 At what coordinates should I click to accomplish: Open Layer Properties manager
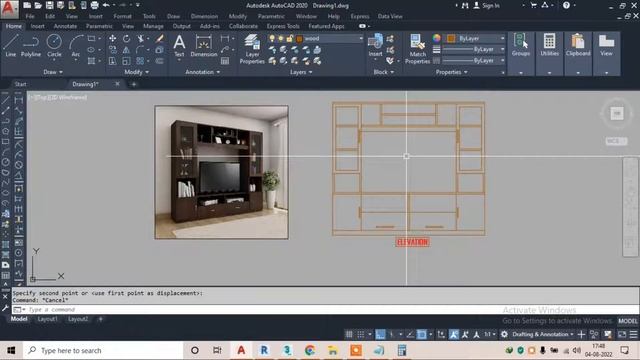tap(252, 49)
